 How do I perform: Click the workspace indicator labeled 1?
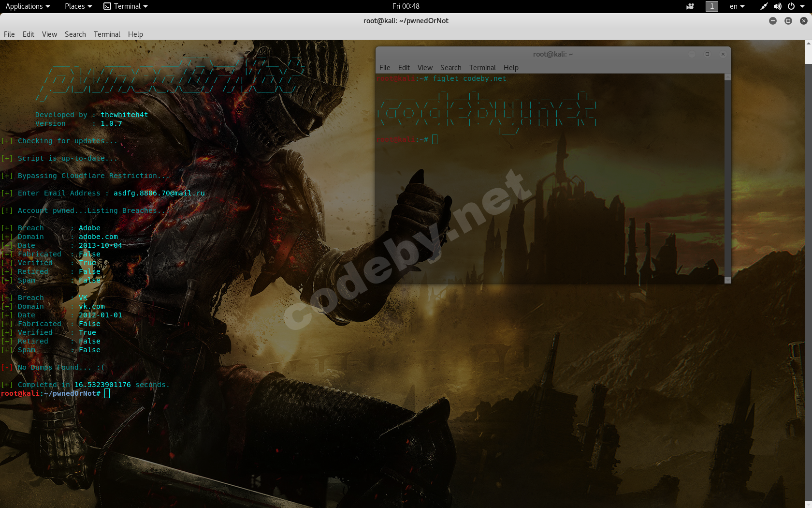tap(712, 6)
